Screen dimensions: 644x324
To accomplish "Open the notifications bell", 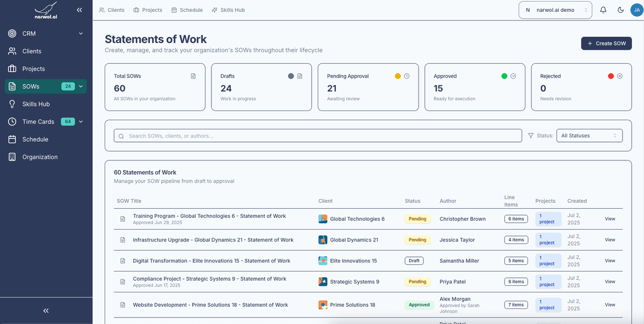I will (603, 10).
